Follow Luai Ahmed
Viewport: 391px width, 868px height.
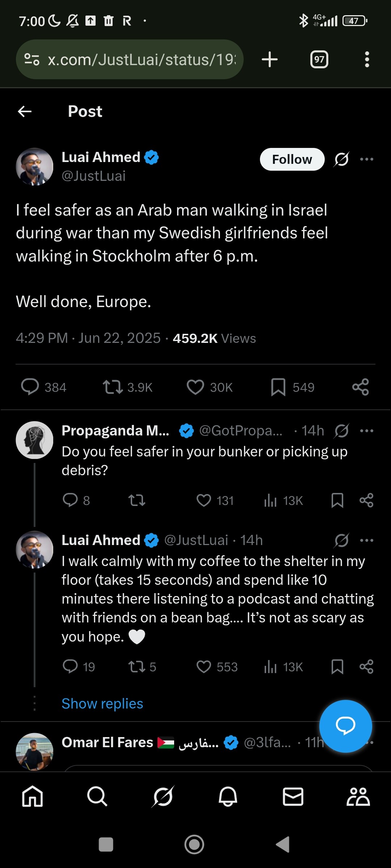pos(292,159)
